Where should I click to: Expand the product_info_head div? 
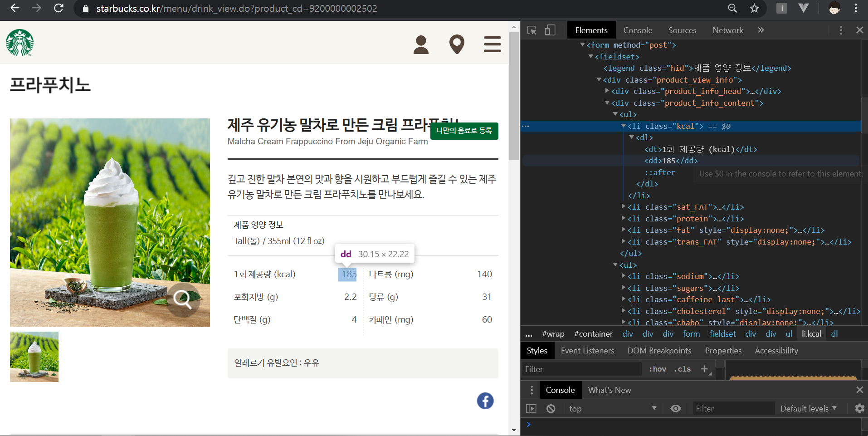tap(607, 91)
